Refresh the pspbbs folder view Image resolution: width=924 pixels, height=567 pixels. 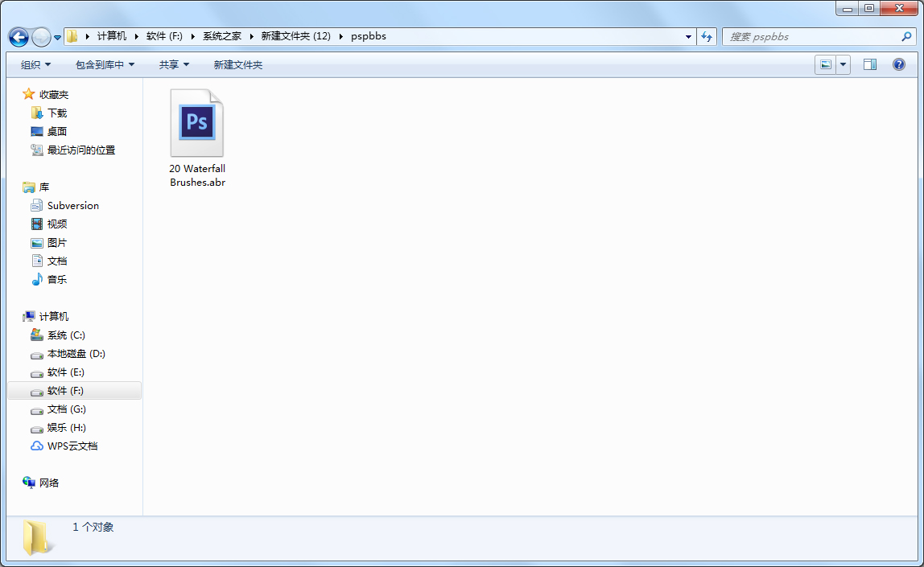707,36
